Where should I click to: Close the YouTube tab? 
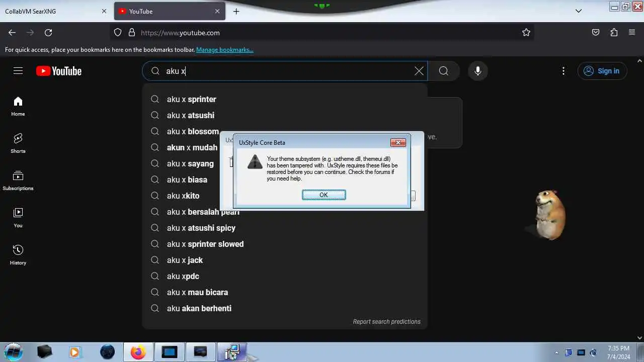tap(217, 11)
